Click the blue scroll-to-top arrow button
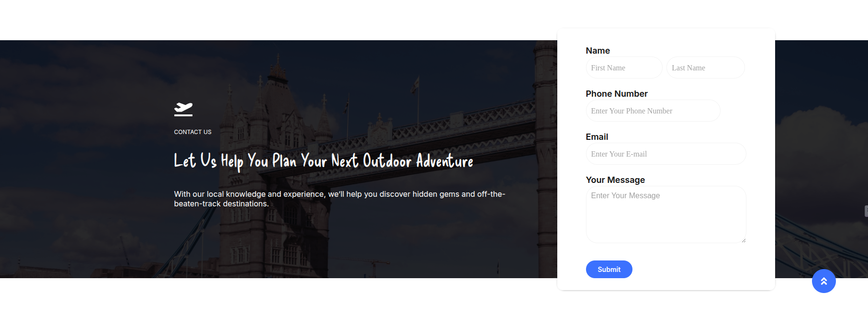Viewport: 868px width, 316px height. tap(823, 281)
